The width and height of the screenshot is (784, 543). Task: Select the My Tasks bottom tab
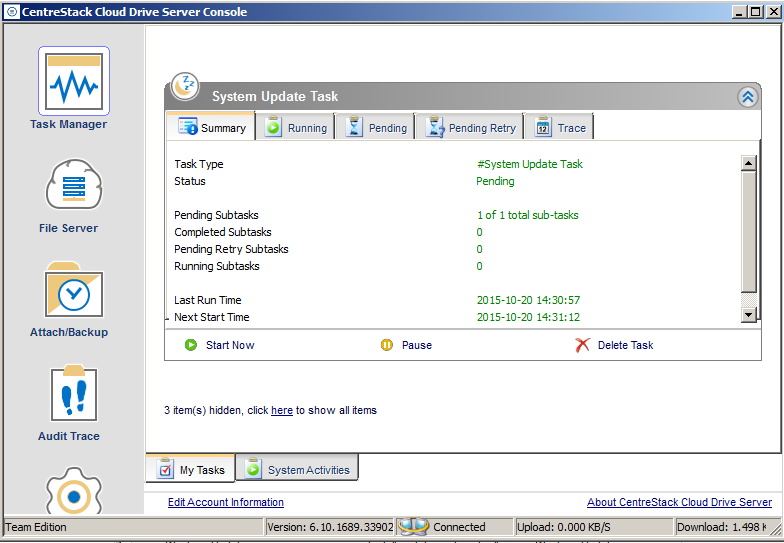click(190, 469)
